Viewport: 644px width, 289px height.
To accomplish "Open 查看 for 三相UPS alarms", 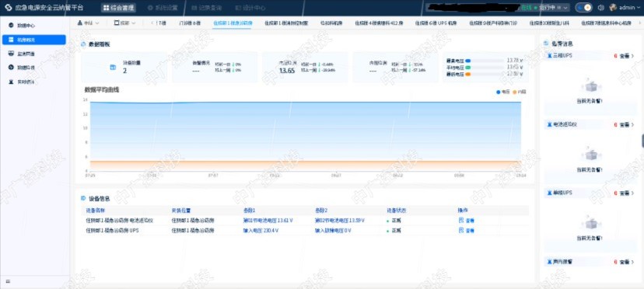I will (x=625, y=56).
